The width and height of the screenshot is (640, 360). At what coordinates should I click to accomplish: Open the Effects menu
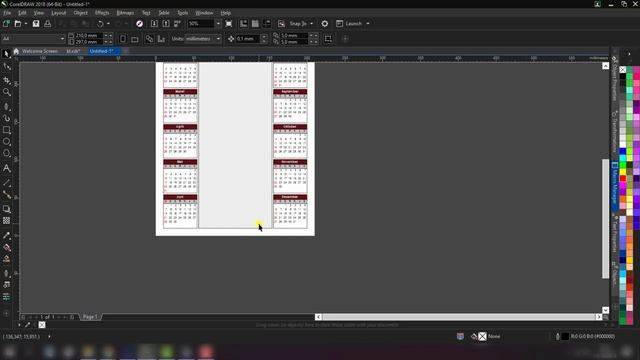(102, 13)
